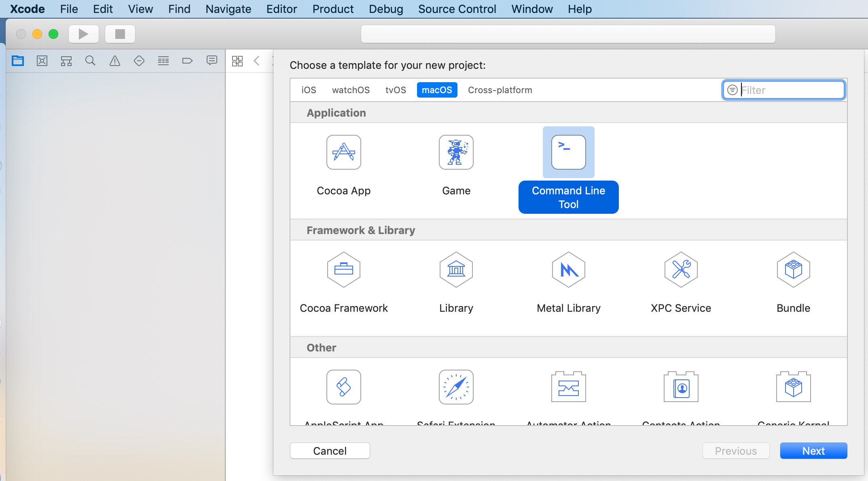
Task: Select the XPC Service template icon
Action: [x=681, y=270]
